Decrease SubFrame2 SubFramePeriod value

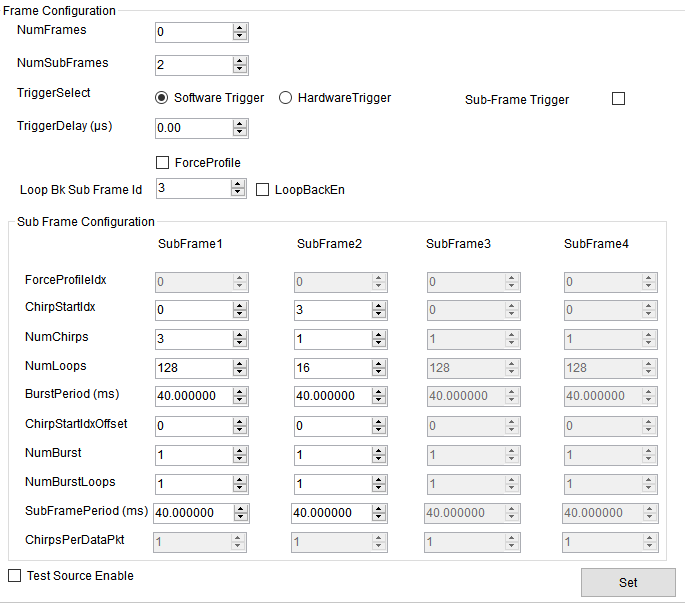click(x=376, y=517)
